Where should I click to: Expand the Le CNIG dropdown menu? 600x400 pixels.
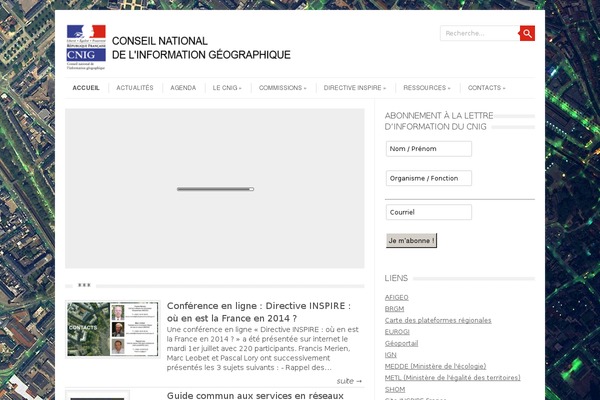(x=227, y=88)
